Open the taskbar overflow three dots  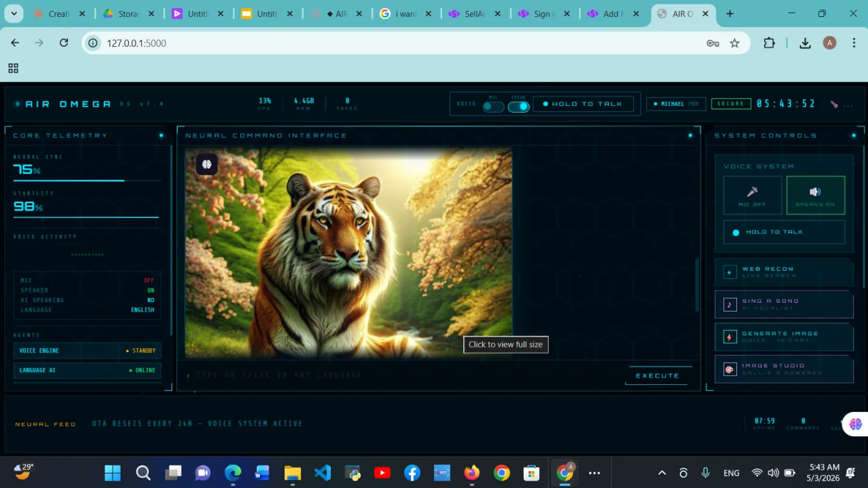594,472
